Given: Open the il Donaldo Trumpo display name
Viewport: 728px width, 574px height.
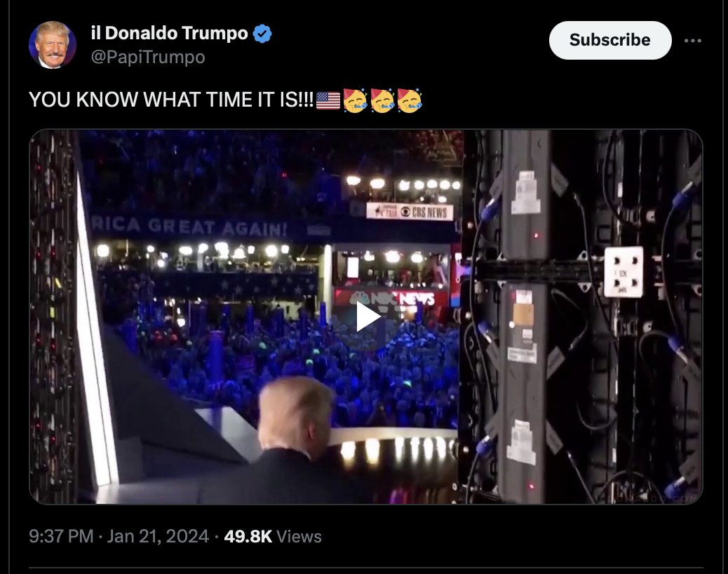Looking at the screenshot, I should [x=170, y=33].
